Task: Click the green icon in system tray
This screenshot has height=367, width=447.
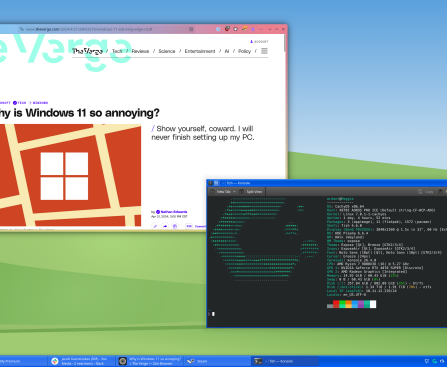Action: 434,361
